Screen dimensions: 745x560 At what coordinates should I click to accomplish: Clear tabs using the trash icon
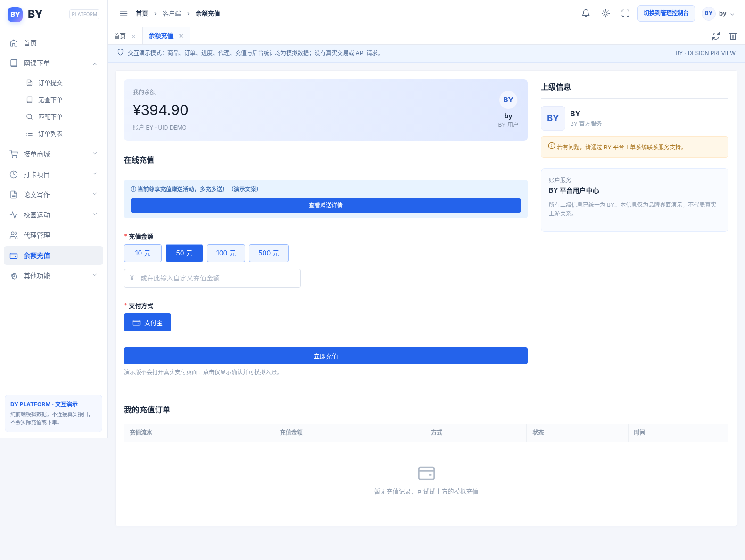pos(733,36)
